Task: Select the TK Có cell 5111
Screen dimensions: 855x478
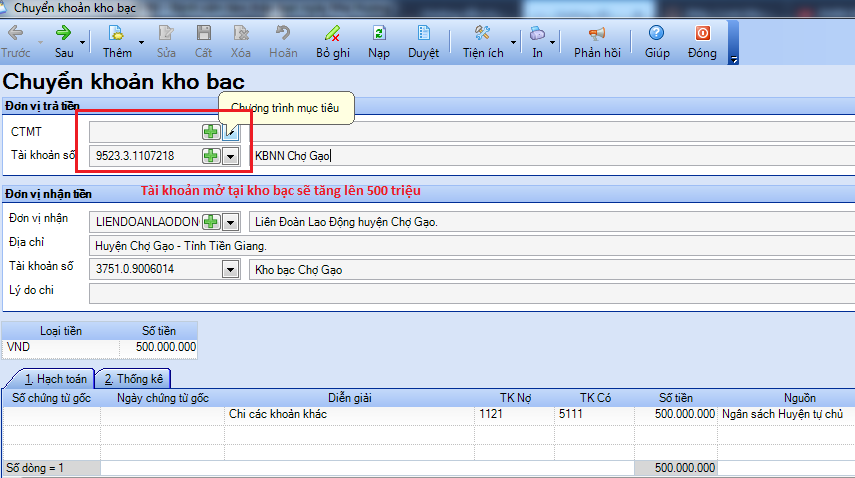Action: coord(595,414)
